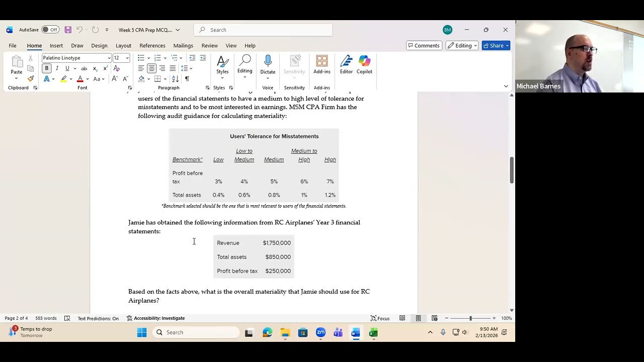Switch to the Review tab
Image resolution: width=644 pixels, height=362 pixels.
210,46
